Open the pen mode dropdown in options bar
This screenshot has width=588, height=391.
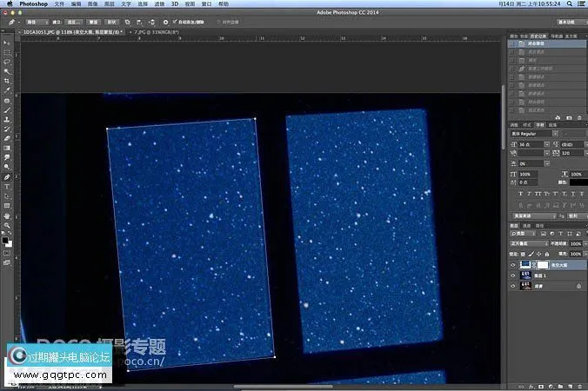[x=37, y=19]
